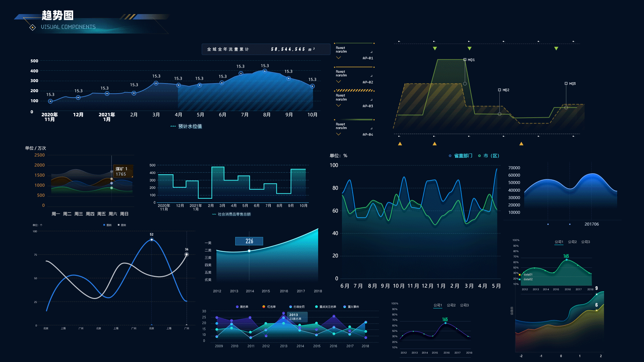This screenshot has height=362, width=644.
Task: Click the circle node below MQ2
Action: point(499,114)
